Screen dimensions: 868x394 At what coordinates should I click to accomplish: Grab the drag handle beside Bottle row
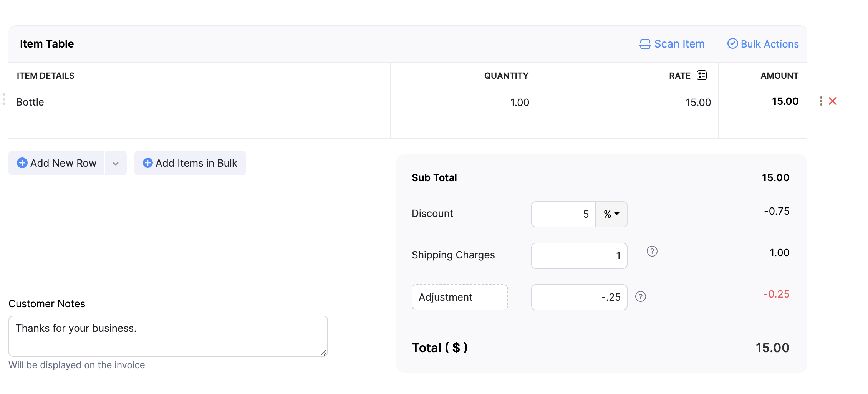tap(3, 99)
